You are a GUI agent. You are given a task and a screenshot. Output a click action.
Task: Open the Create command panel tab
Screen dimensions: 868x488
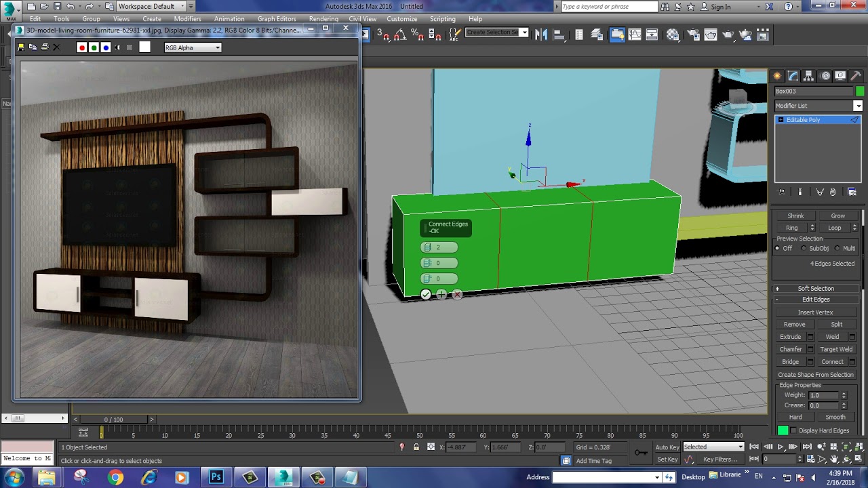(777, 76)
